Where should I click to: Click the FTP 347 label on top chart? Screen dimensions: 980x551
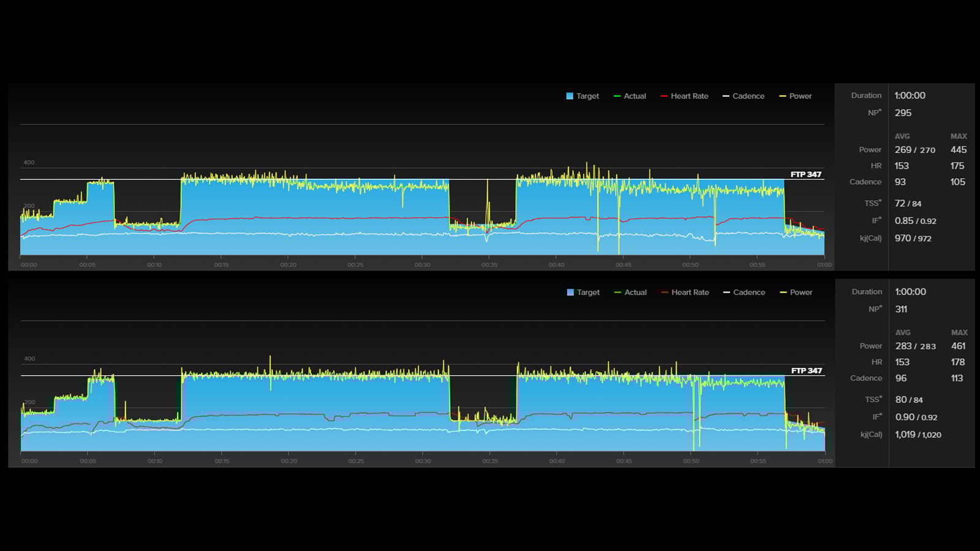coord(805,174)
